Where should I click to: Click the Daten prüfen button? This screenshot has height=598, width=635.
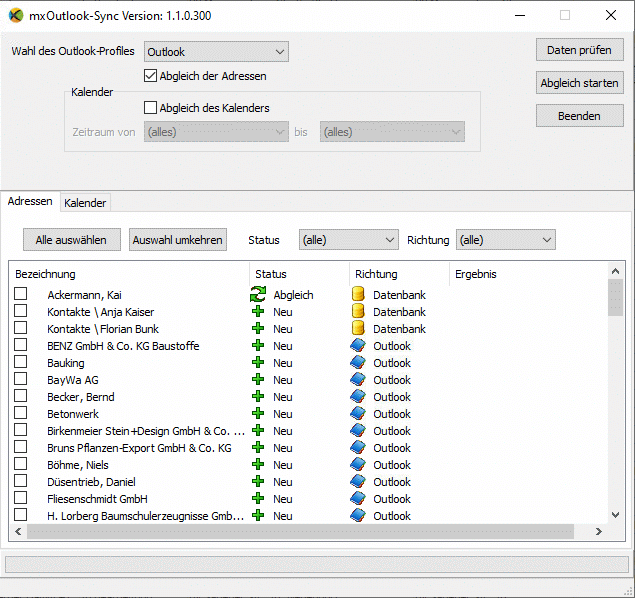click(580, 50)
